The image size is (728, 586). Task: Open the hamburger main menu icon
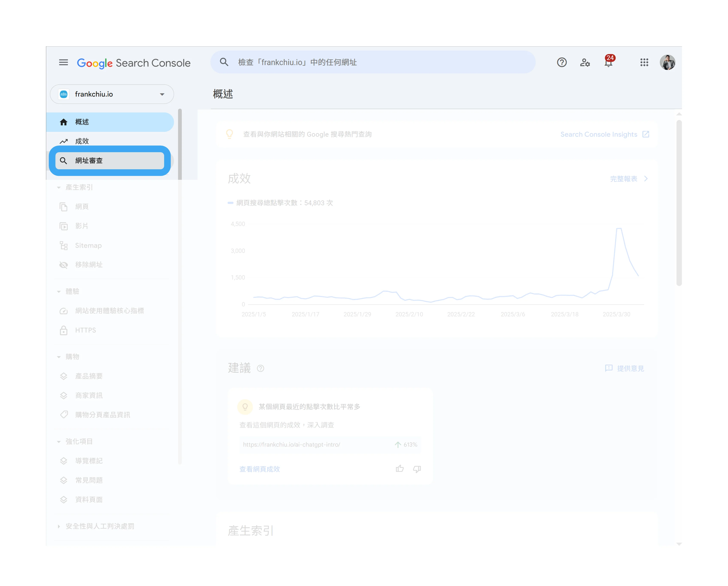click(64, 62)
